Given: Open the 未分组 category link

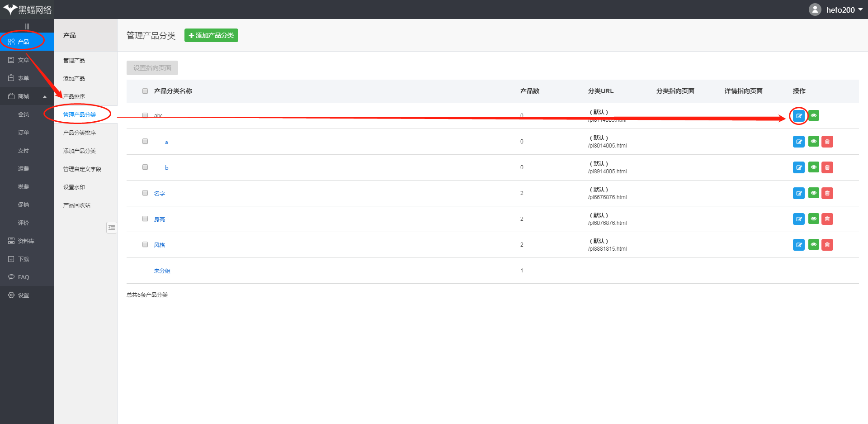Looking at the screenshot, I should 162,271.
